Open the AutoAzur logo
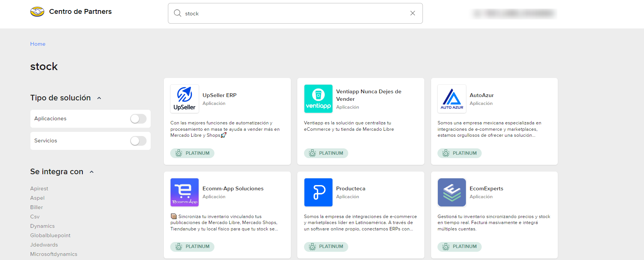 point(452,99)
